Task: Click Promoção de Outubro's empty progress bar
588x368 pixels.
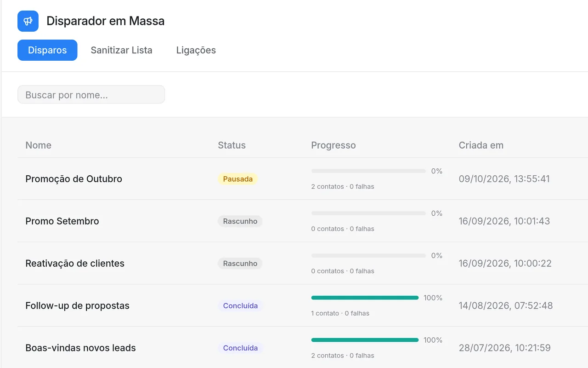Action: (x=368, y=171)
